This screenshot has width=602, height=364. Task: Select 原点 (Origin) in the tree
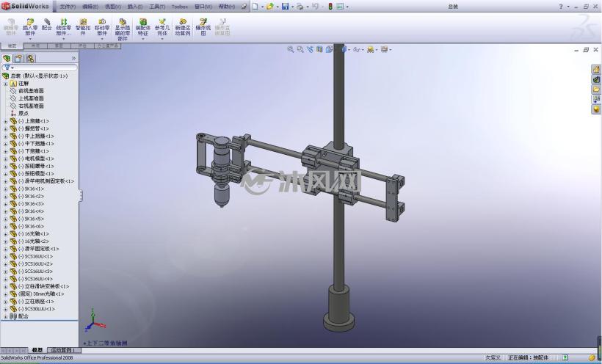pyautogui.click(x=23, y=113)
